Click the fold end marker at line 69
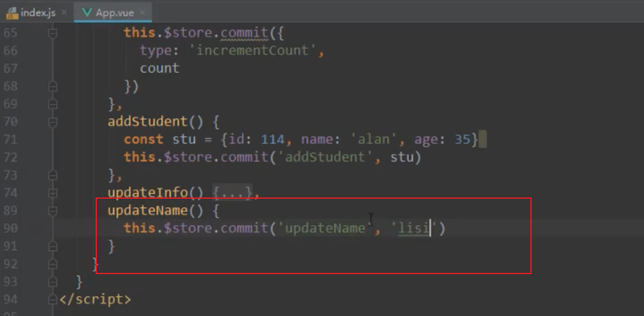Screen dimensions: 644x316 coord(53,104)
